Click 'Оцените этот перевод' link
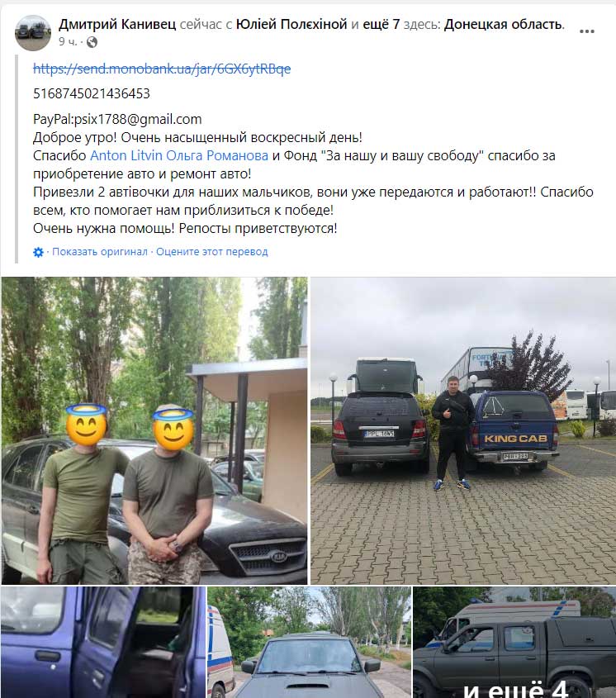Viewport: 616px width, 698px height. pos(212,251)
